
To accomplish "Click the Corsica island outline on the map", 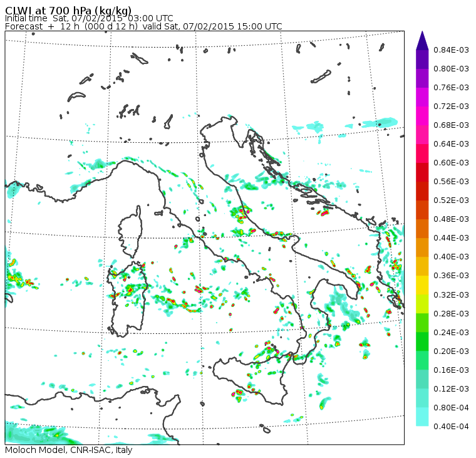I will 130,232.
